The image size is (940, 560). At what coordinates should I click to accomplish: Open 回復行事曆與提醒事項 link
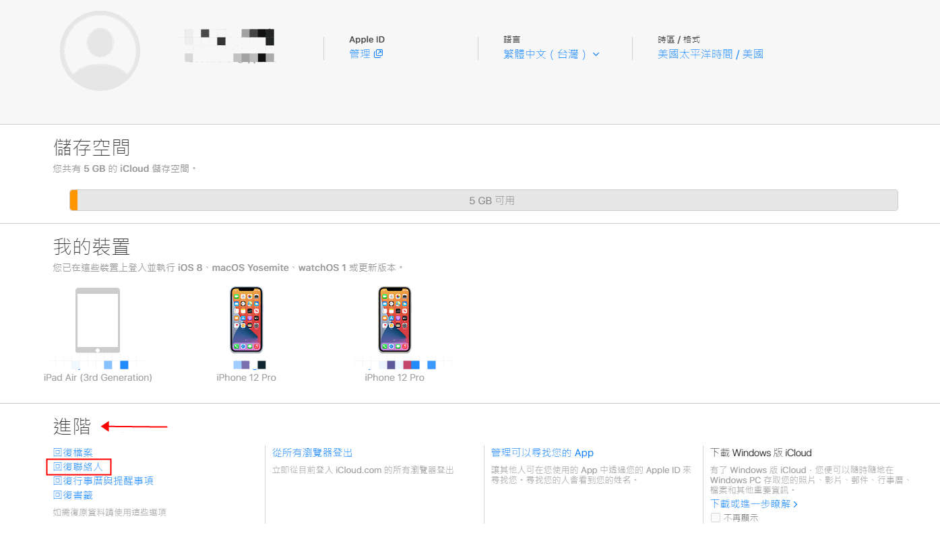pos(103,481)
